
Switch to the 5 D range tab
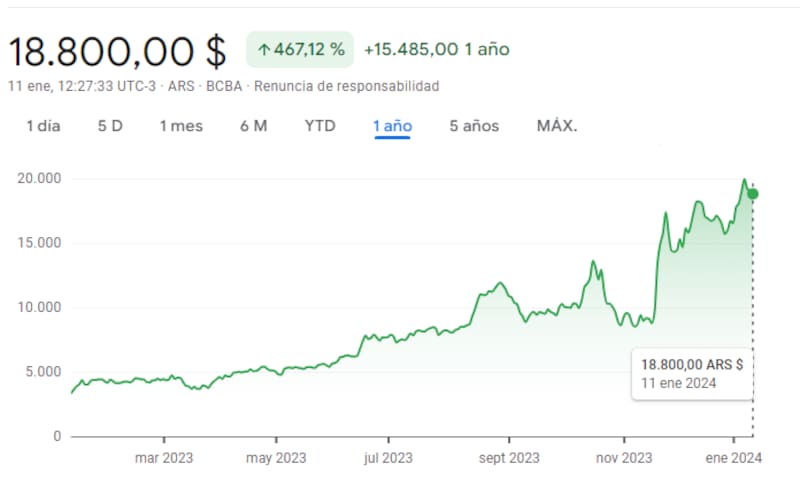pos(110,126)
